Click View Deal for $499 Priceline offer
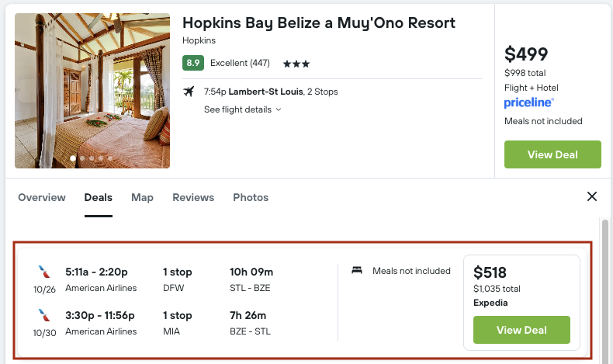 pos(552,154)
